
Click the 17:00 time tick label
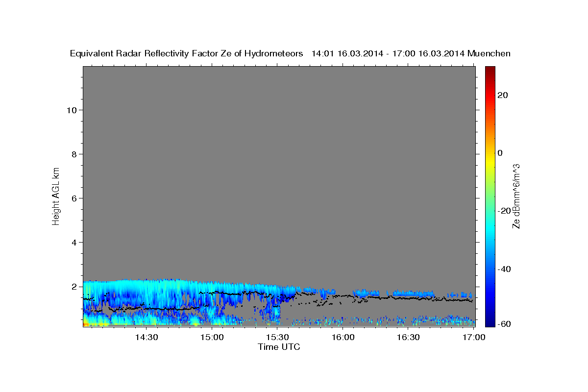click(474, 337)
